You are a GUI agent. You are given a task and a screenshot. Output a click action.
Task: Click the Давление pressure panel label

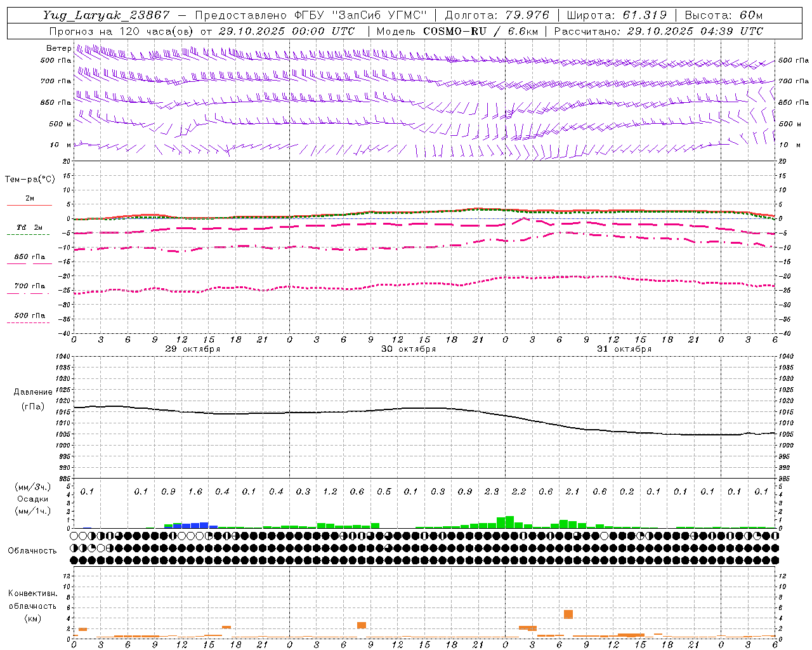[33, 392]
